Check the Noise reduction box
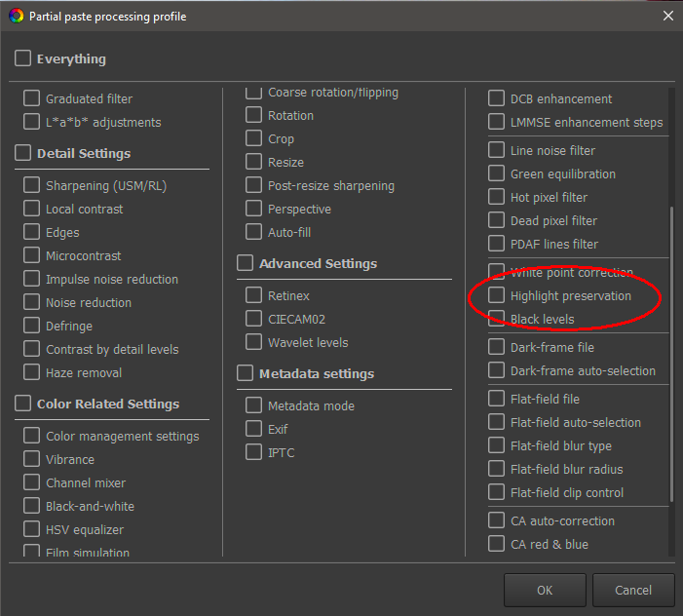 pyautogui.click(x=31, y=302)
